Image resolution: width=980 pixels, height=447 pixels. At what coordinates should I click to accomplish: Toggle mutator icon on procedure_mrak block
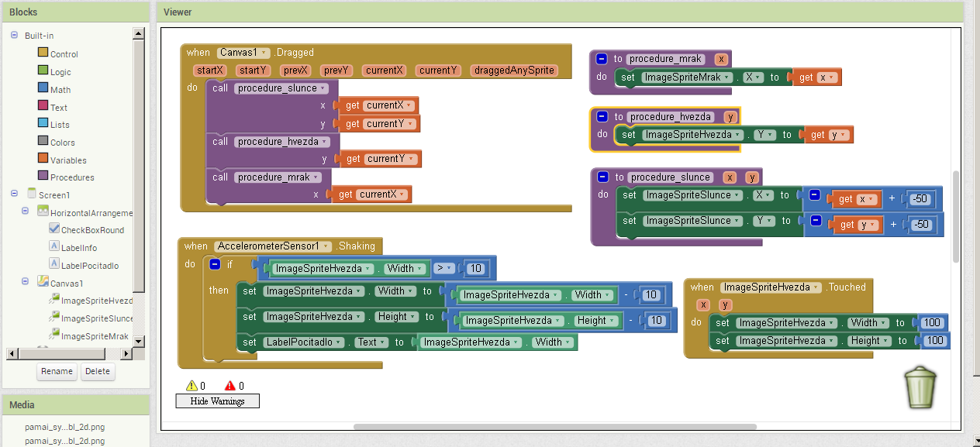pos(602,58)
